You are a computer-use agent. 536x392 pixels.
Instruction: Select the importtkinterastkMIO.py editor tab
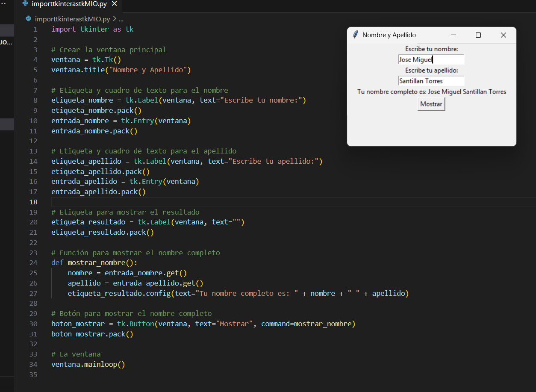coord(69,4)
